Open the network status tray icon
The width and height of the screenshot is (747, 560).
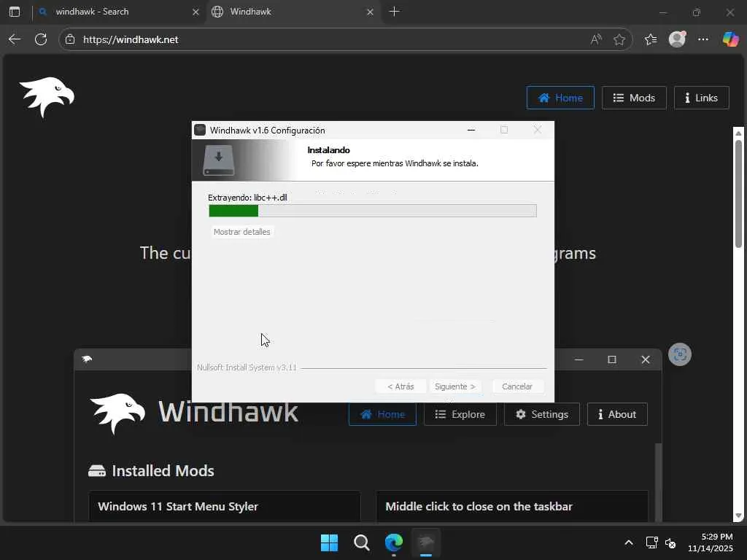(651, 542)
